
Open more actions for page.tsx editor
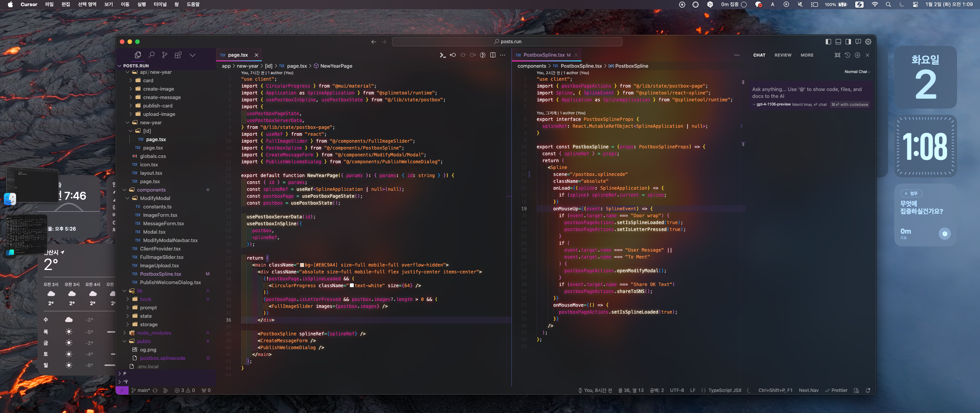pyautogui.click(x=503, y=55)
